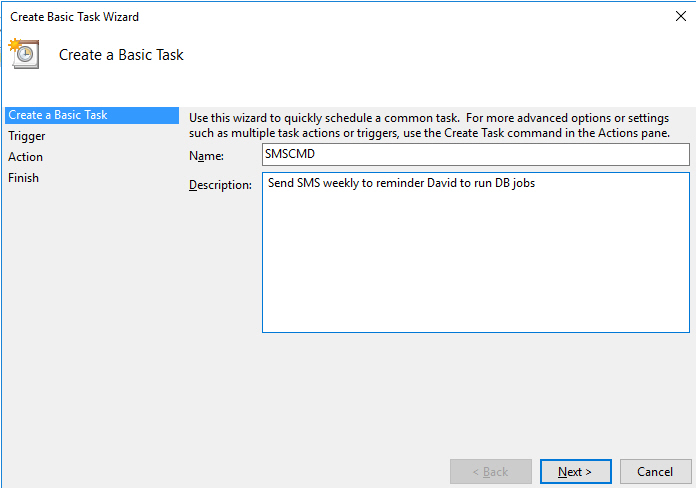Place cursor after 'DB jobs' in description

pyautogui.click(x=537, y=184)
